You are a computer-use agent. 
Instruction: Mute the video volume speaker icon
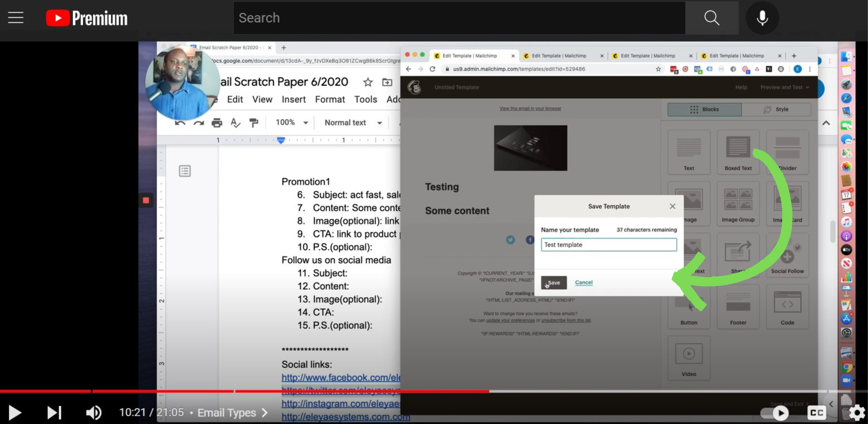point(93,412)
